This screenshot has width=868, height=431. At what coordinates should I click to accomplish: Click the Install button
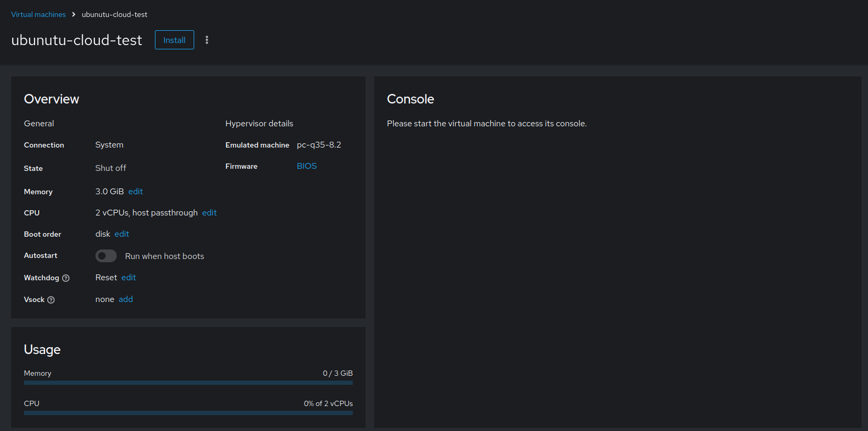click(174, 40)
